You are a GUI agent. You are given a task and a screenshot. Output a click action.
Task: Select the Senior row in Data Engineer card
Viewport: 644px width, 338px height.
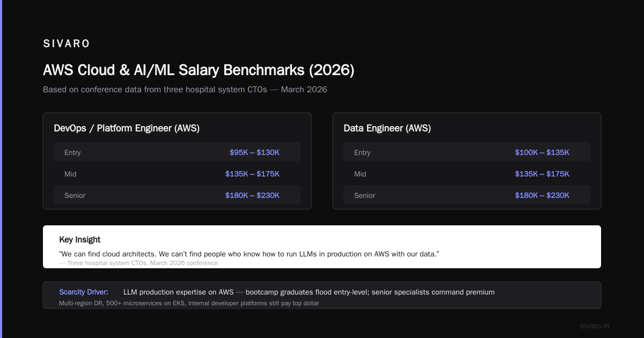[467, 195]
